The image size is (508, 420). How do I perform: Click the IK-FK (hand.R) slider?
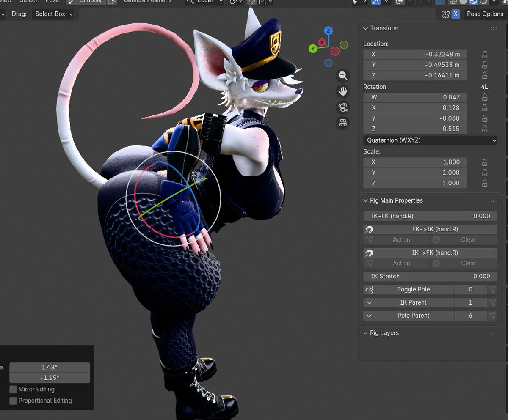coord(430,216)
